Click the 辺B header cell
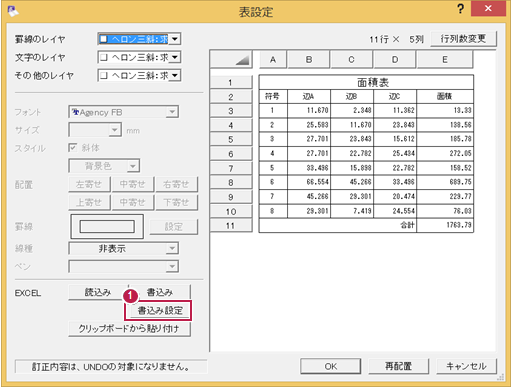This screenshot has height=387, width=511. [352, 96]
